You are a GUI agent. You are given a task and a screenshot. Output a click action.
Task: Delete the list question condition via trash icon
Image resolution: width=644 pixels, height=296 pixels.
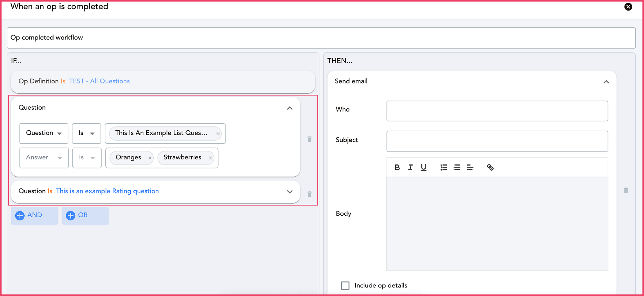click(x=309, y=139)
